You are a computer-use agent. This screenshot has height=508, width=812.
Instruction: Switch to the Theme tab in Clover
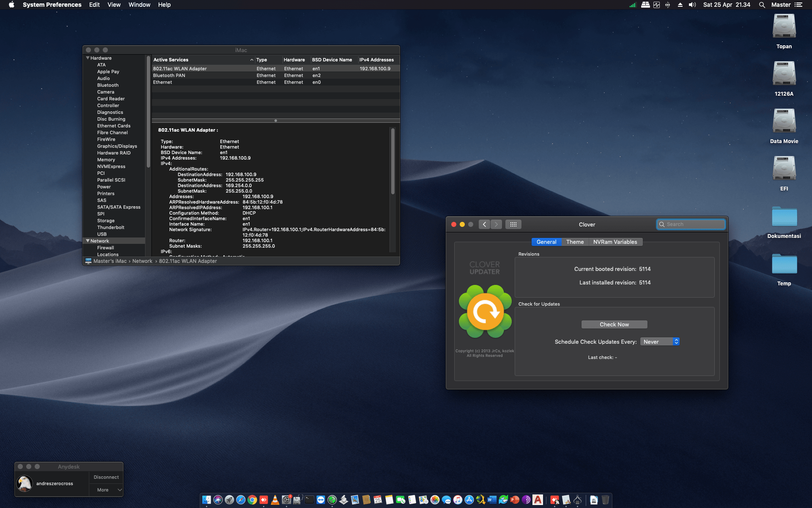tap(575, 242)
